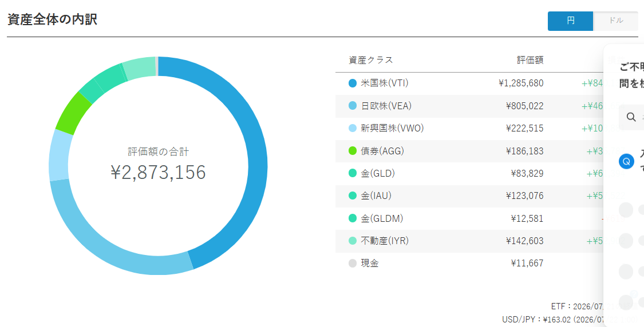Image resolution: width=644 pixels, height=327 pixels.
Task: Select the 金(GLDM) row label
Action: [x=381, y=218]
